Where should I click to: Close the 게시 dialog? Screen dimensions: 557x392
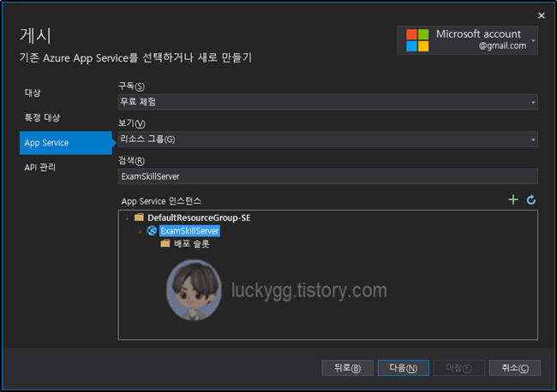point(541,15)
